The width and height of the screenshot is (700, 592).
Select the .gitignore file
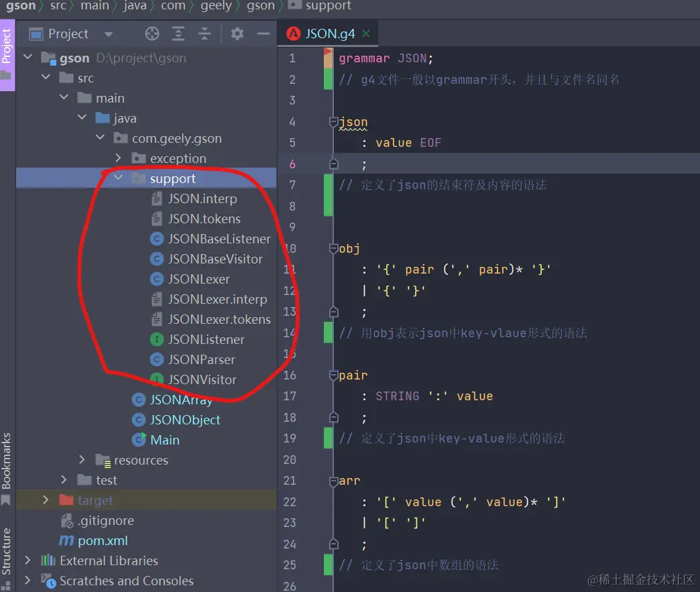(106, 520)
